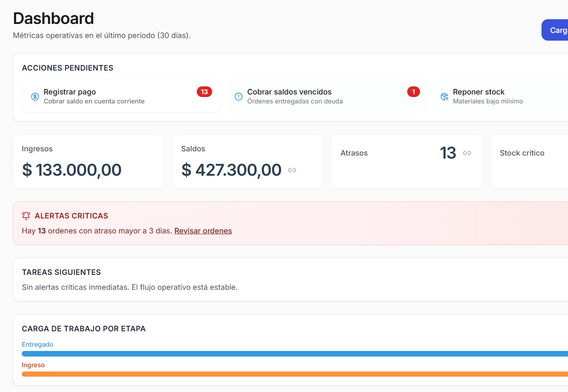Screen dimensions: 568x392
Task: Click the Acciones Pendientes section title
Action: click(68, 68)
